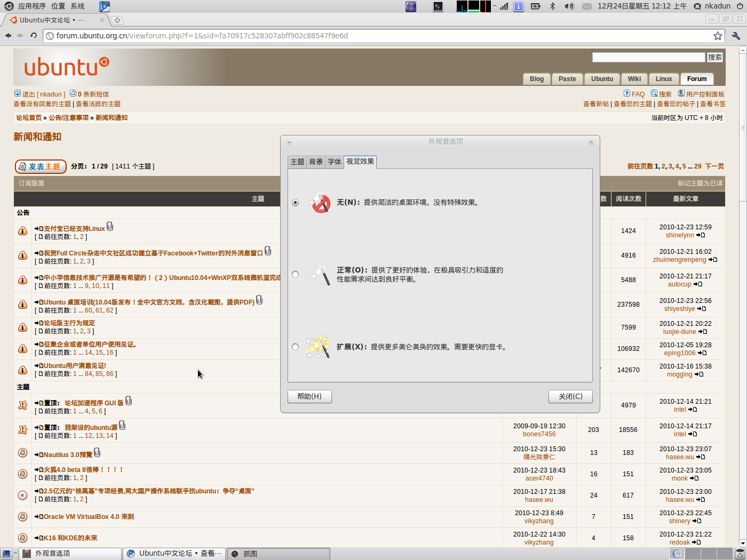Screen dimensions: 747x560
Task: Open the browser wrench menu
Action: click(736, 36)
